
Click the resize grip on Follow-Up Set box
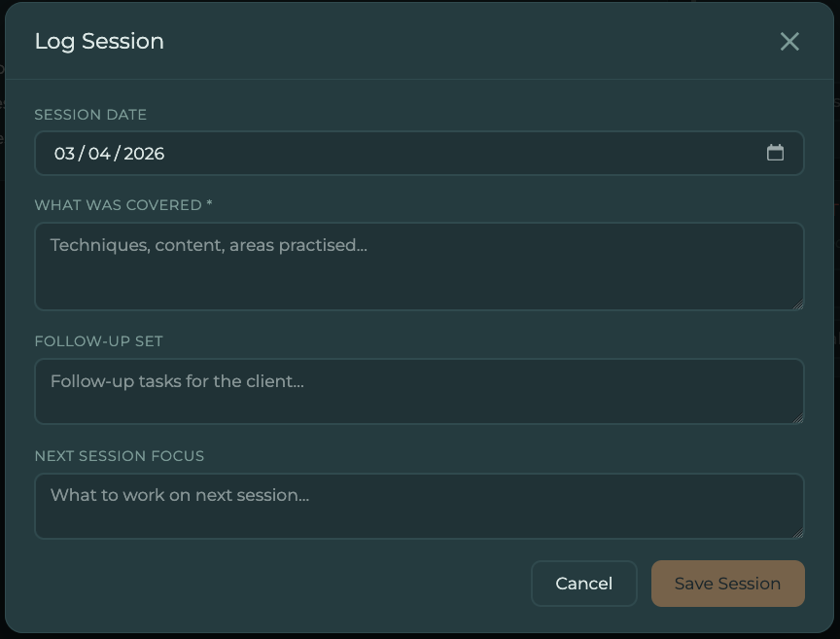(799, 417)
